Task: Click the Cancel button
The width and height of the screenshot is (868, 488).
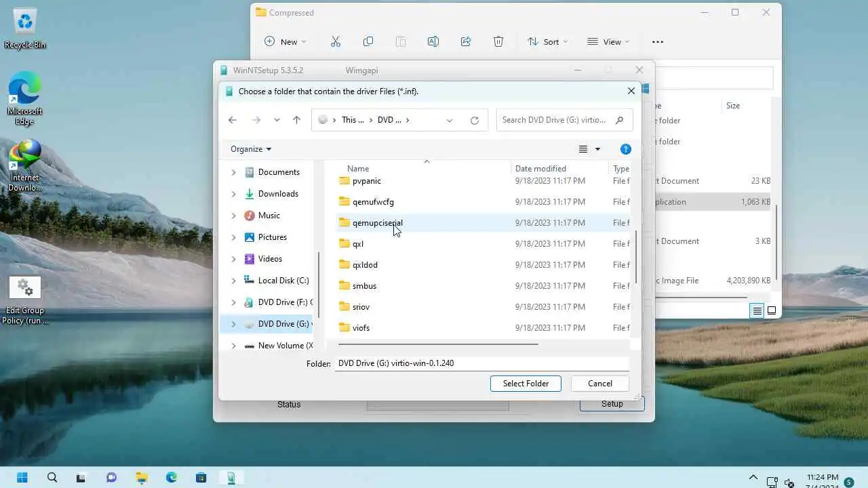Action: (600, 384)
